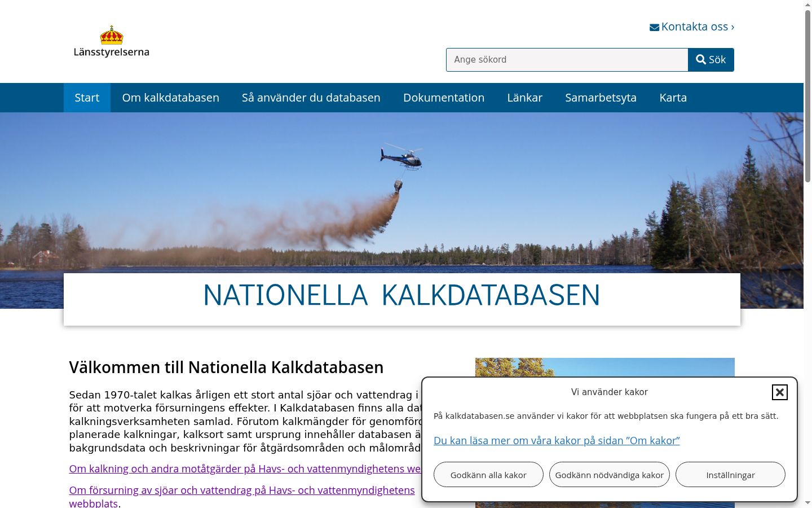This screenshot has height=508, width=812.
Task: Close the cookie dialog with the X
Action: tap(779, 392)
